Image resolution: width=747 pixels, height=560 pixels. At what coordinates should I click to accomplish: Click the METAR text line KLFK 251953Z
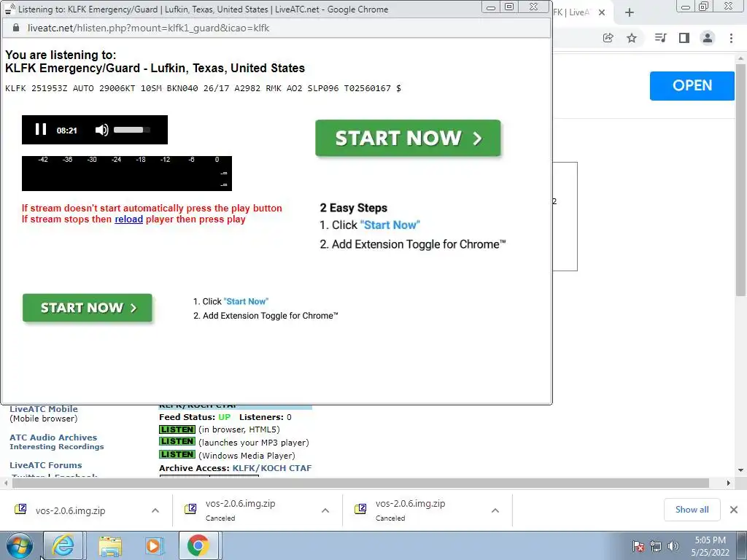click(x=203, y=88)
